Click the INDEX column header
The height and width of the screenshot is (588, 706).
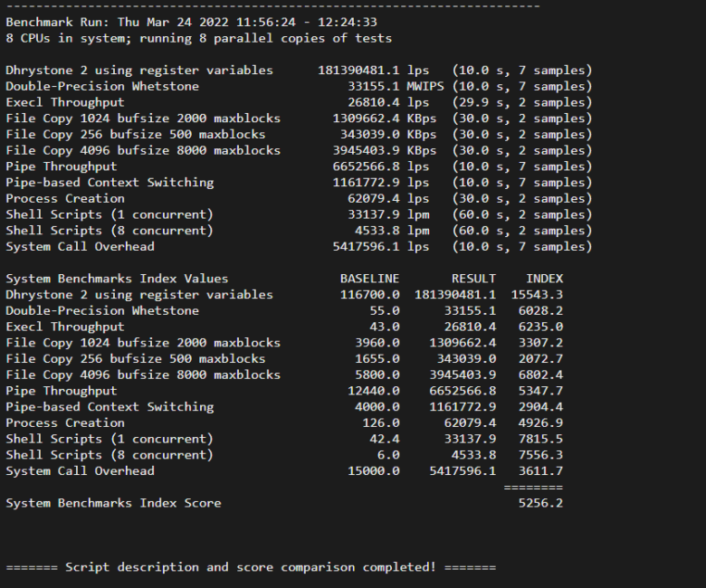[544, 279]
